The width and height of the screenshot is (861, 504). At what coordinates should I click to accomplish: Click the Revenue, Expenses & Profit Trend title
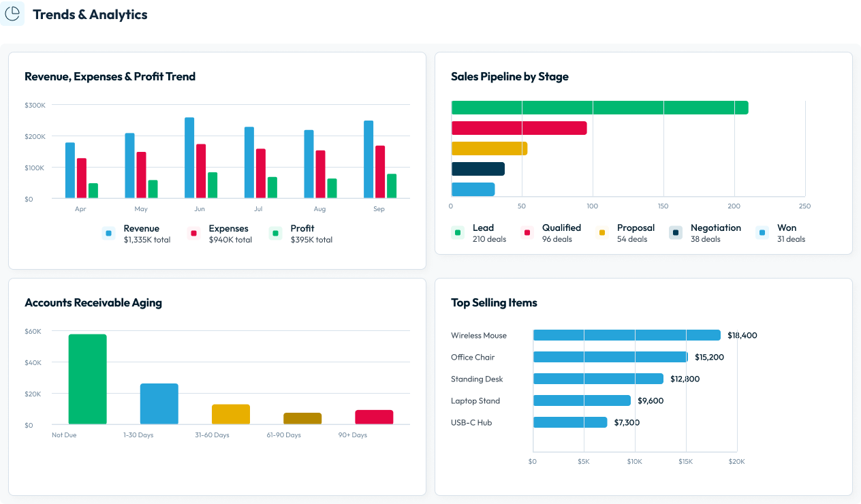coord(110,76)
